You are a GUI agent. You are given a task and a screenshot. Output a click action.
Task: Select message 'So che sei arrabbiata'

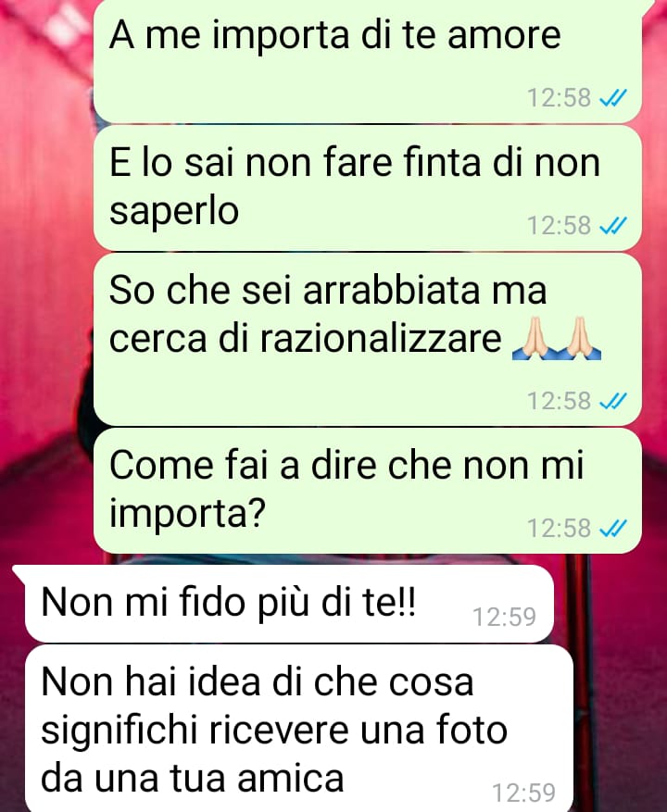tap(368, 340)
